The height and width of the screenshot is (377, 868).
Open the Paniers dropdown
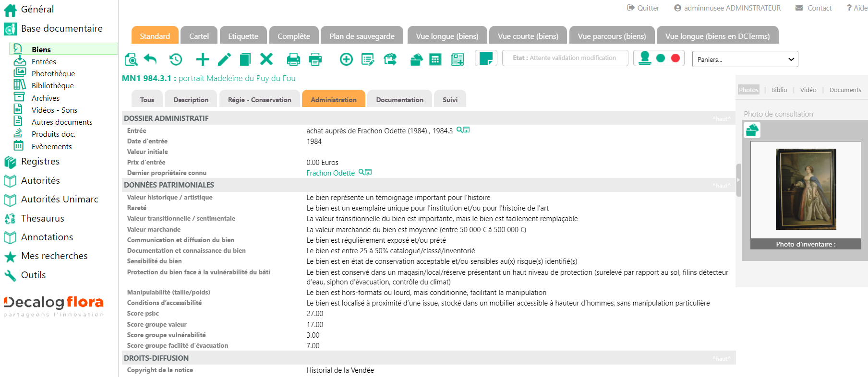pyautogui.click(x=745, y=59)
